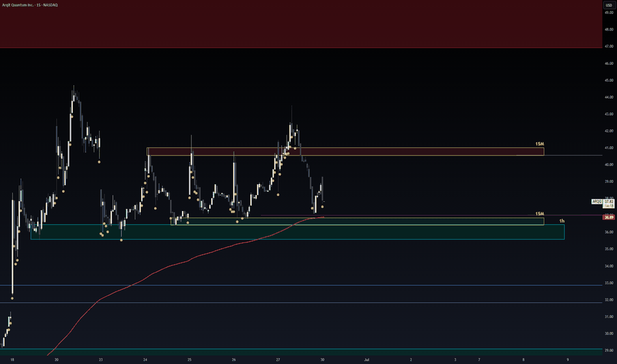Screen dimensions: 617x364
Task: Click the 40.00 price axis label
Action: pos(609,165)
